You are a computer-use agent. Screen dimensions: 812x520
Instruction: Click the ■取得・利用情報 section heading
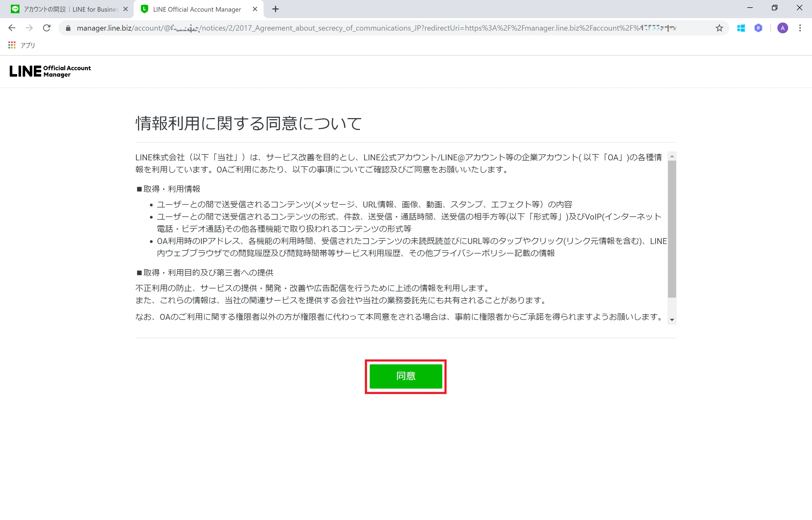[x=168, y=189]
